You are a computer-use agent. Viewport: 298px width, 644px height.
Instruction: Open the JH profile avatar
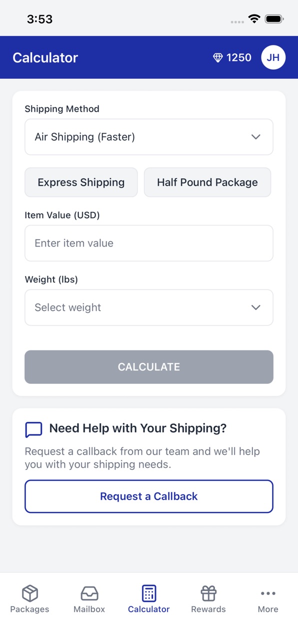273,57
